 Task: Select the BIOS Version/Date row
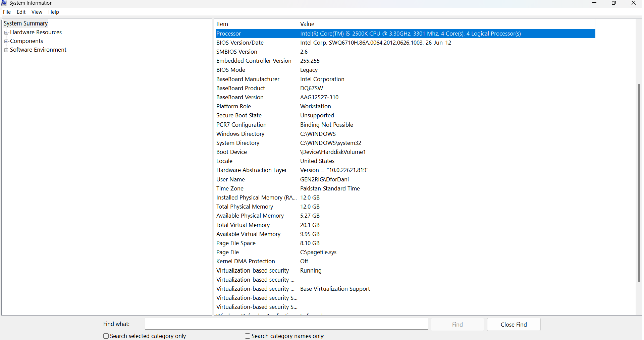[405, 43]
